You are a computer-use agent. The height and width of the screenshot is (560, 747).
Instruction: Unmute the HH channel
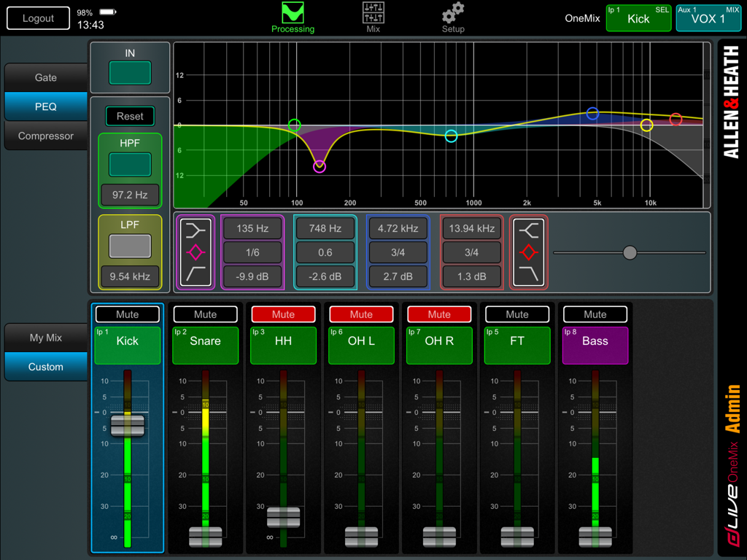click(x=283, y=314)
